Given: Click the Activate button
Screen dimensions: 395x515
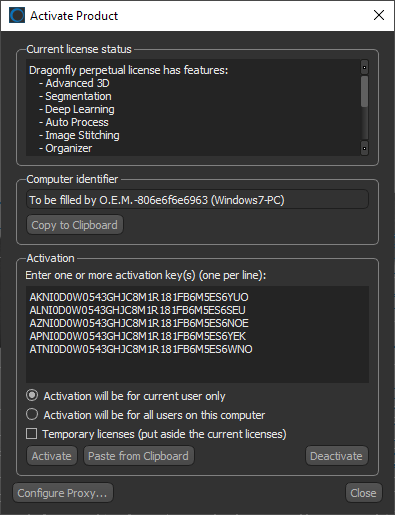Looking at the screenshot, I should [x=52, y=456].
